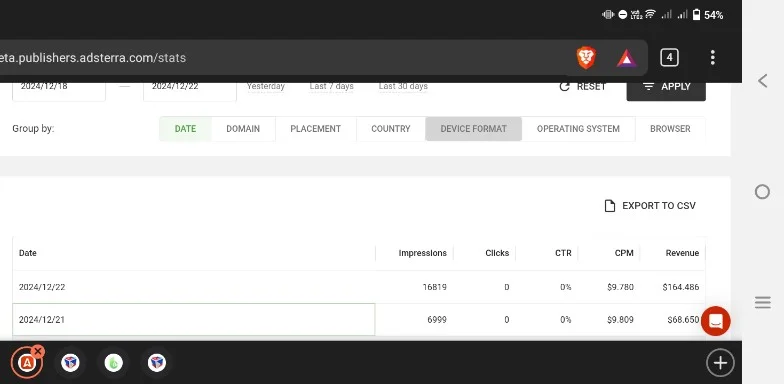Screen dimensions: 784x384
Task: Add a new tab with plus icon
Action: coord(720,362)
